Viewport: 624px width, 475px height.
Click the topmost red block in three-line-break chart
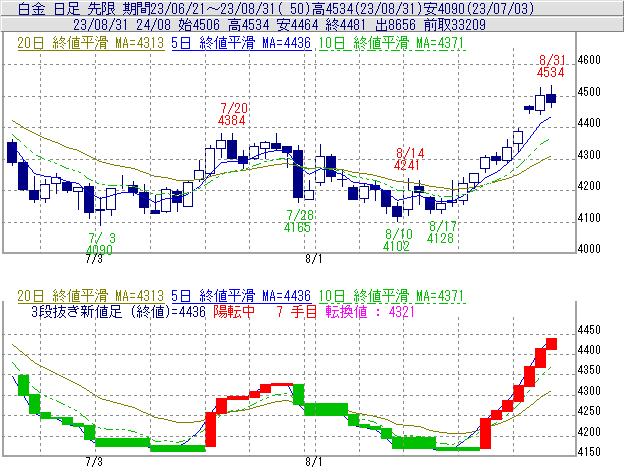tap(551, 344)
